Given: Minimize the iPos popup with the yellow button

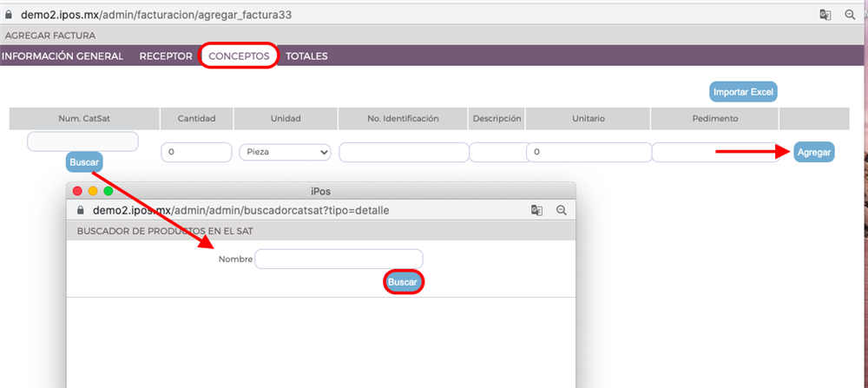Looking at the screenshot, I should tap(93, 191).
